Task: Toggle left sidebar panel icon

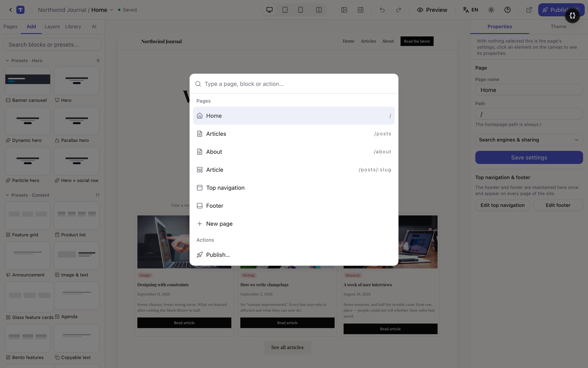Action: 344,10
